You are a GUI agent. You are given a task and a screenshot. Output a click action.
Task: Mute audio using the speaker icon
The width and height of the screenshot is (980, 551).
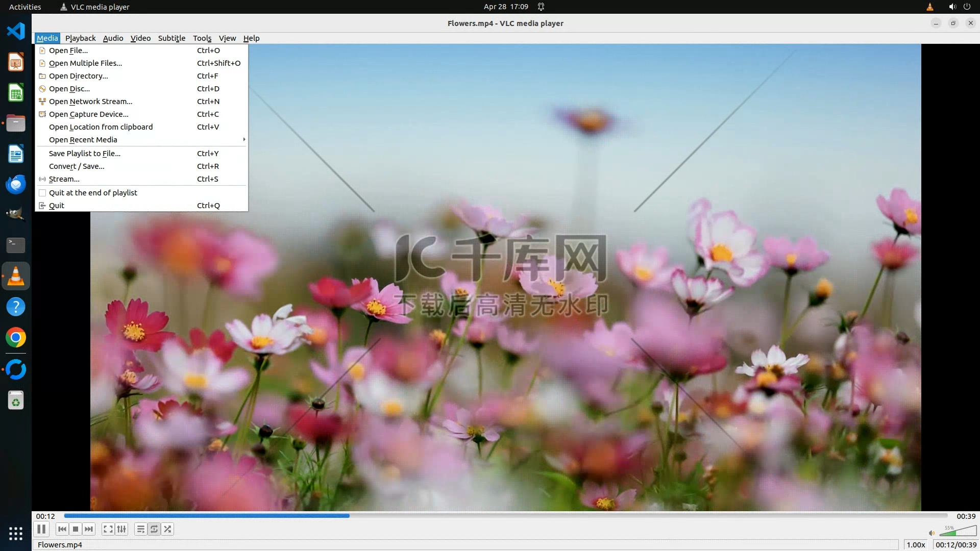[x=932, y=533]
